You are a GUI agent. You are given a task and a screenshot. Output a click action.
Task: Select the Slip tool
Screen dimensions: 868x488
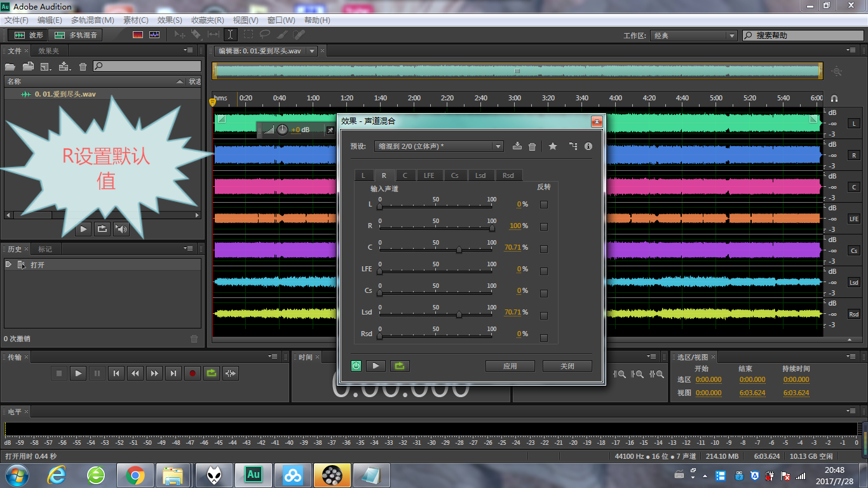coord(214,35)
